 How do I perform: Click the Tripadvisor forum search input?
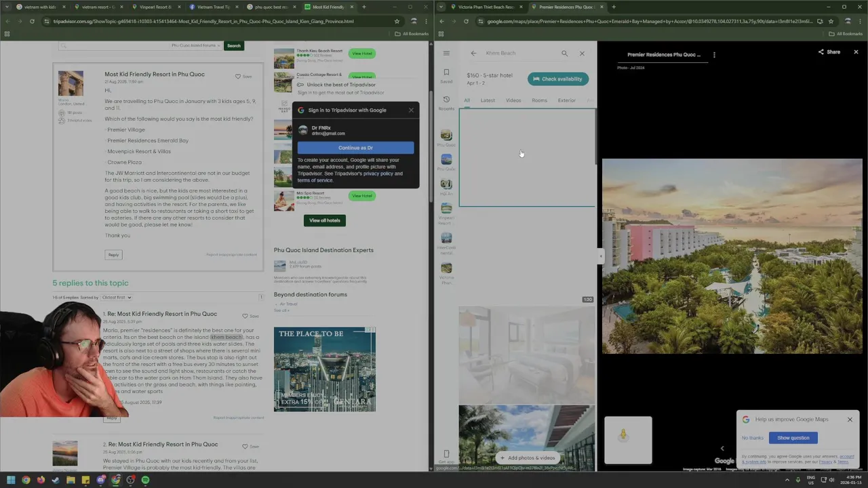114,45
